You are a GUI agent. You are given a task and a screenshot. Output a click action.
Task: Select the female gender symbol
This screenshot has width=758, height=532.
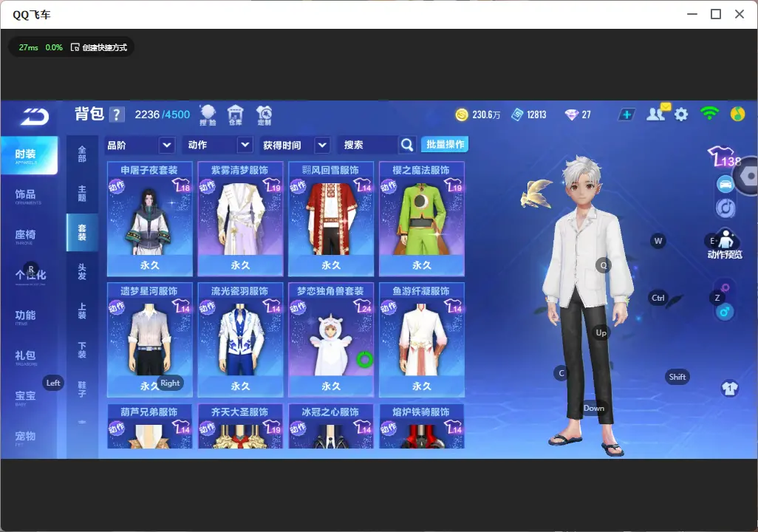coord(725,288)
